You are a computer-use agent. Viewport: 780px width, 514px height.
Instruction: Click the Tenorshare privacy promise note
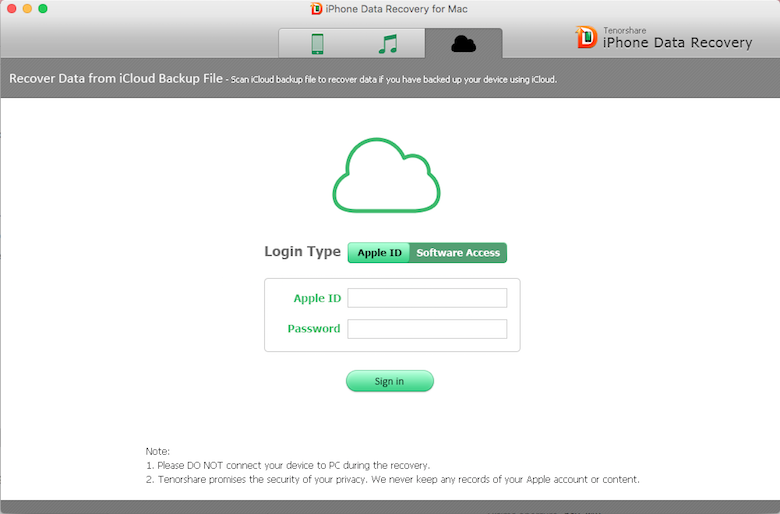click(x=392, y=479)
